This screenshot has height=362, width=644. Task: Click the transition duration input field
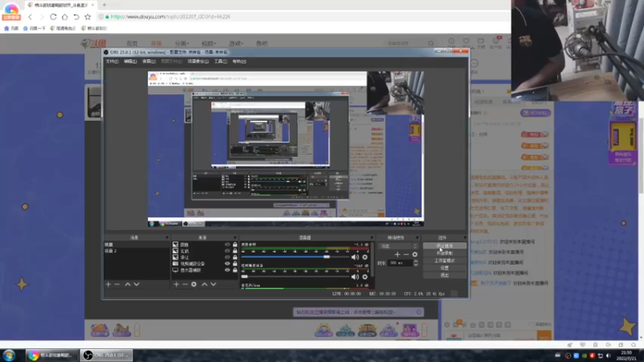(400, 263)
